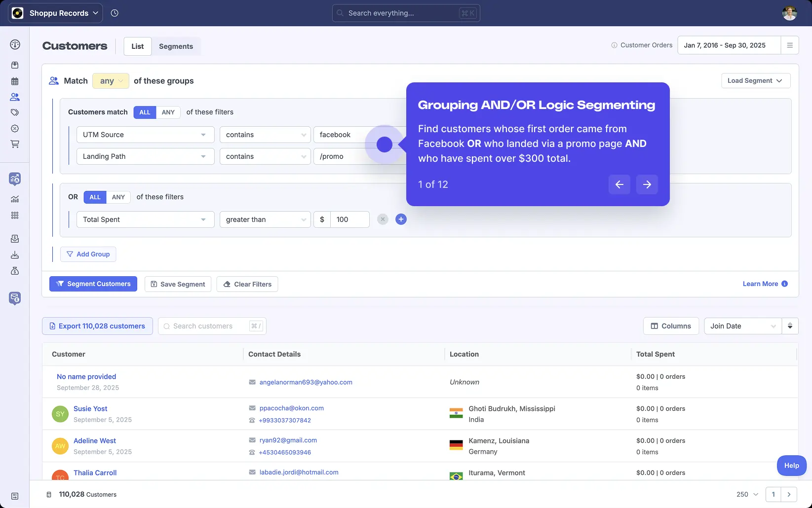The width and height of the screenshot is (812, 508).
Task: Select the Tags icon in the sidebar
Action: pos(15,112)
